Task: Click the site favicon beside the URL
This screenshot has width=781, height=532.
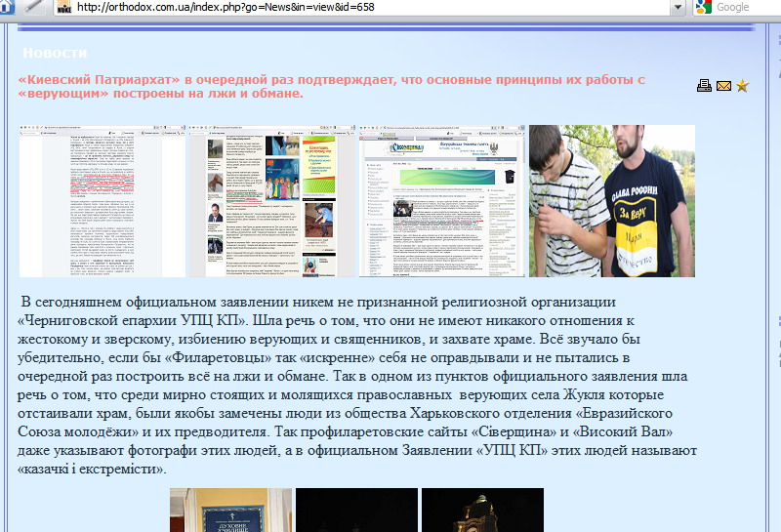Action: (63, 8)
